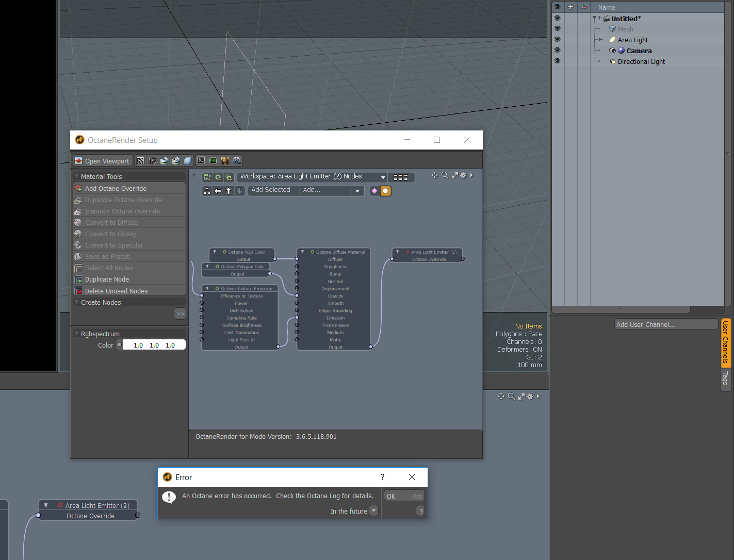The width and height of the screenshot is (734, 560).
Task: Select the Camera item in the list
Action: click(x=639, y=51)
